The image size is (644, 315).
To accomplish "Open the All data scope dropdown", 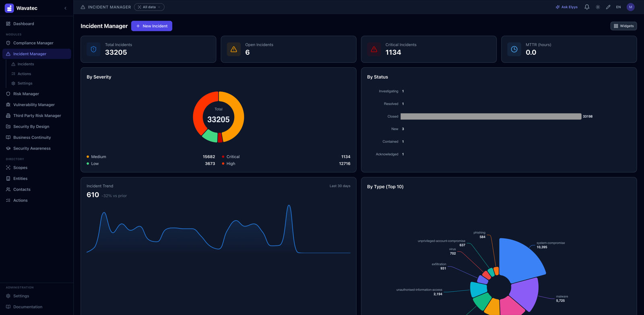I will [x=149, y=7].
